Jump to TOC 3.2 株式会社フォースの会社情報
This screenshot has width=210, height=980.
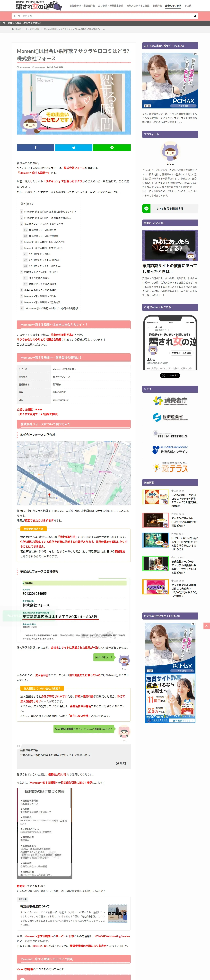pyautogui.click(x=44, y=236)
